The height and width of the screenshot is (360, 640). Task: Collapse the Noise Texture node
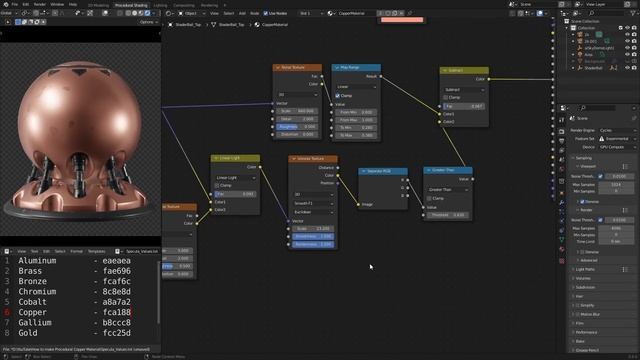278,67
